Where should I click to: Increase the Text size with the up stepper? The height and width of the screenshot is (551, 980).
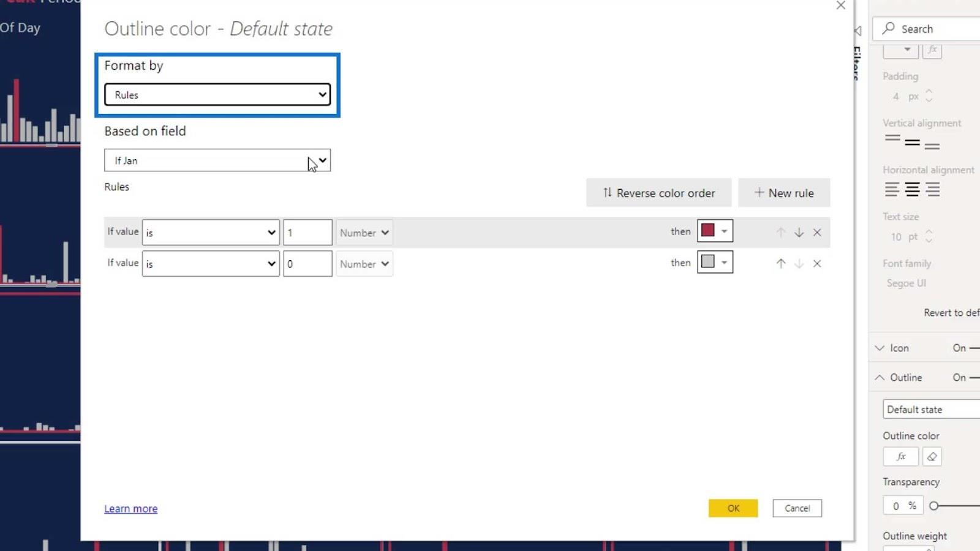[x=929, y=232]
